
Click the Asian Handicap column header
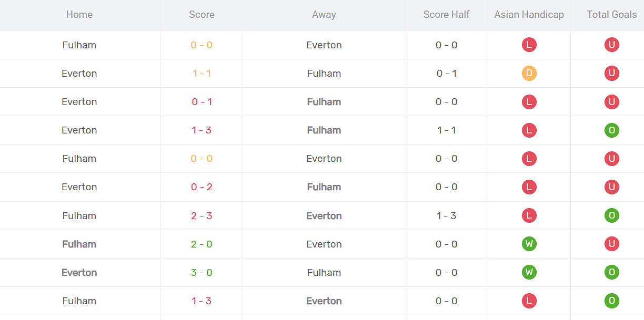coord(529,15)
